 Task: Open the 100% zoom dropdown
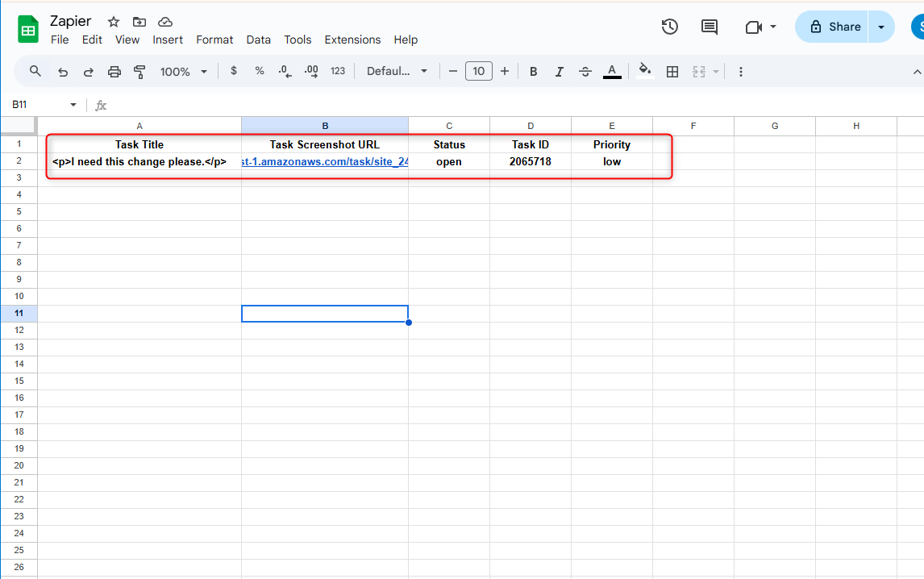[x=184, y=72]
